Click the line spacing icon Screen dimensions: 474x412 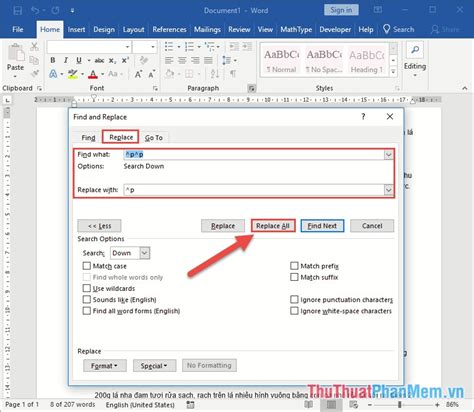(x=227, y=60)
